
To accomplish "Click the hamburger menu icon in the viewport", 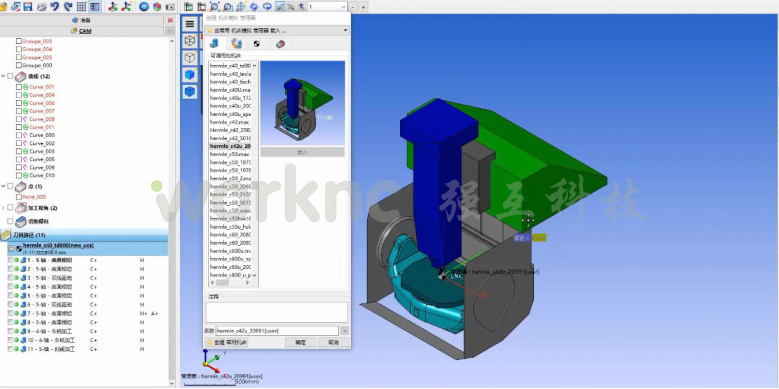I will (x=190, y=24).
